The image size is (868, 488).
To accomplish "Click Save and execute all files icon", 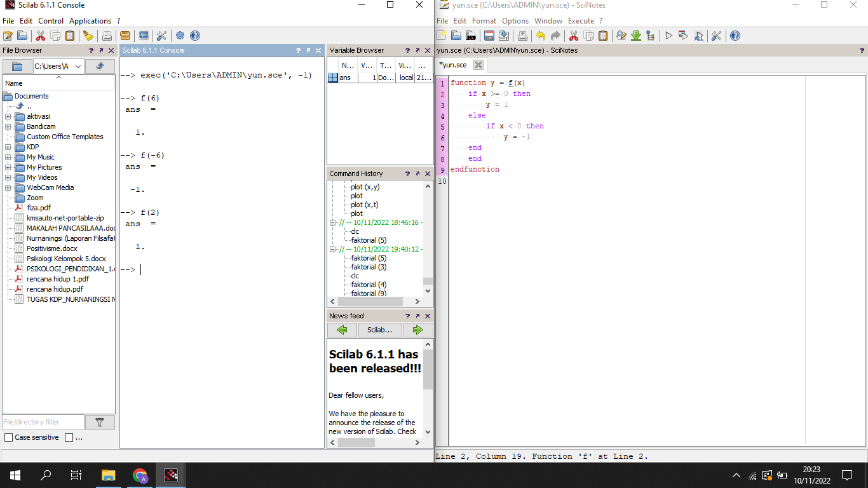I will [698, 36].
